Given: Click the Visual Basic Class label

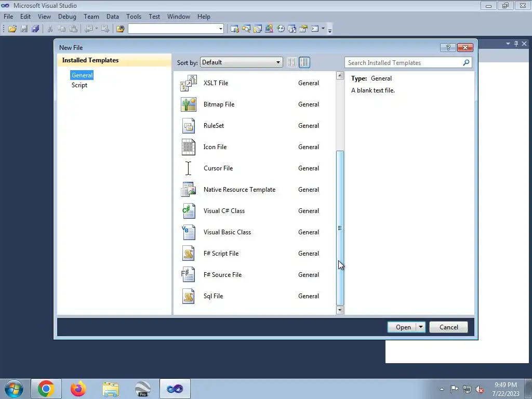Looking at the screenshot, I should coord(228,232).
